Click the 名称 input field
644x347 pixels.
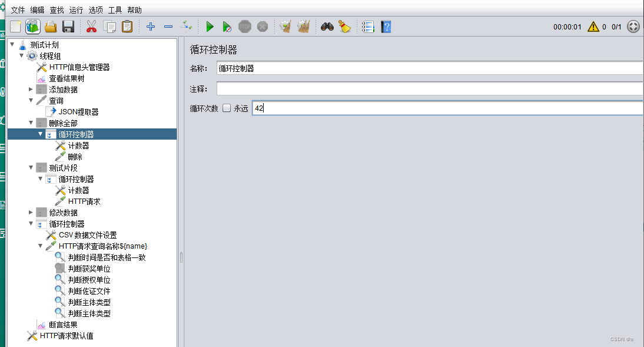(430, 68)
